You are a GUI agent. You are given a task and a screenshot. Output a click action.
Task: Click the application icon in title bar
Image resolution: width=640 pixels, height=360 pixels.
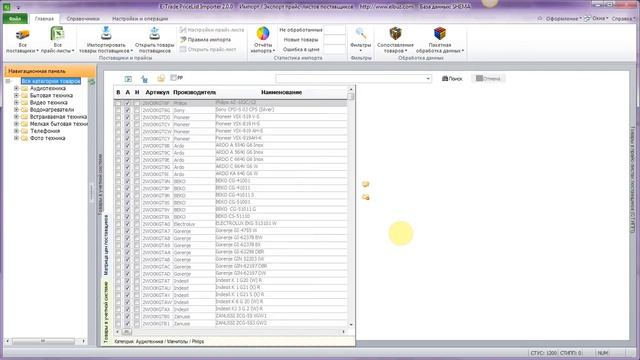coord(7,7)
